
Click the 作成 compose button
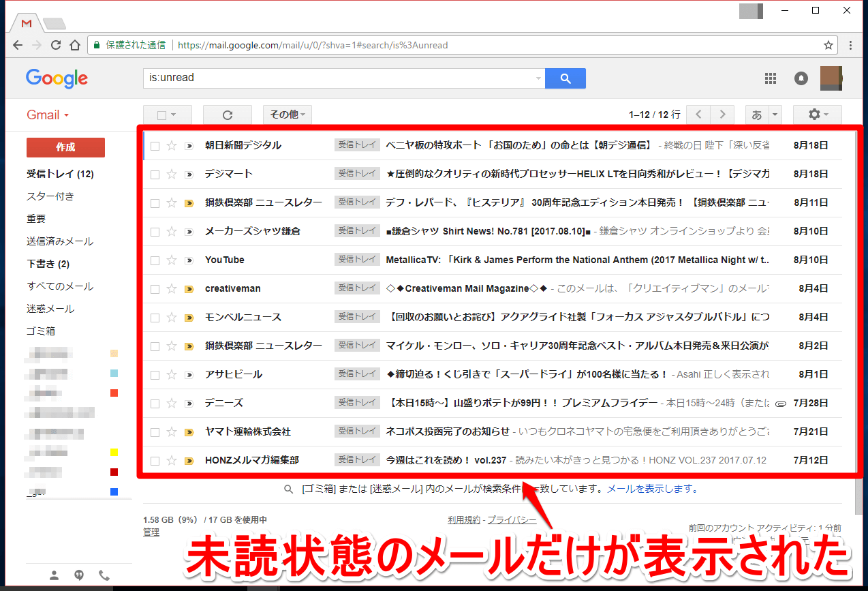[65, 147]
